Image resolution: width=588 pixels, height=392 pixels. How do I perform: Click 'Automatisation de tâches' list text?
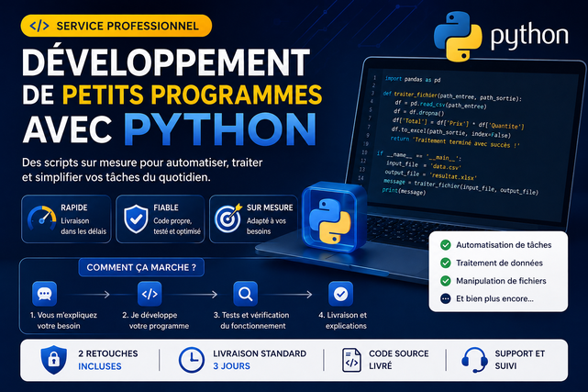[x=504, y=245]
